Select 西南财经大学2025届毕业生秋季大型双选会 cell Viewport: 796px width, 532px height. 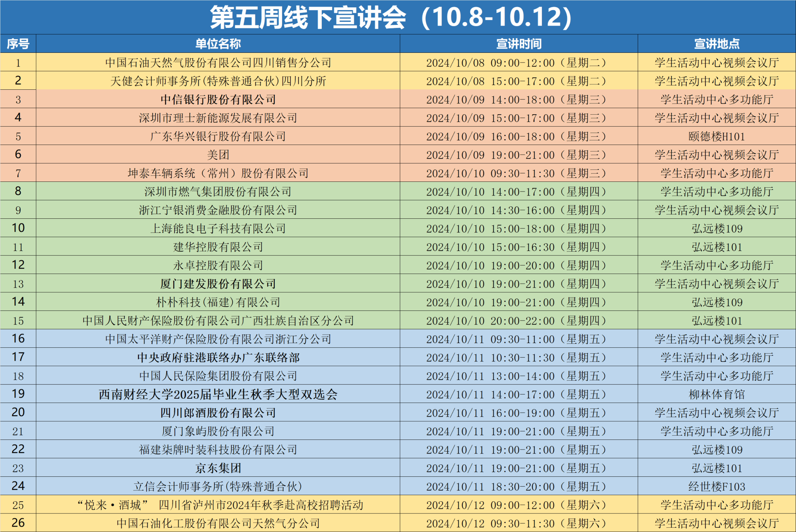pyautogui.click(x=218, y=394)
